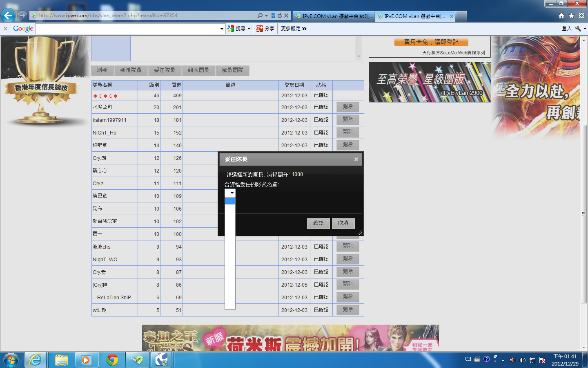Image resolution: width=588 pixels, height=368 pixels.
Task: Stop loading with the address bar X icon
Action: click(286, 16)
